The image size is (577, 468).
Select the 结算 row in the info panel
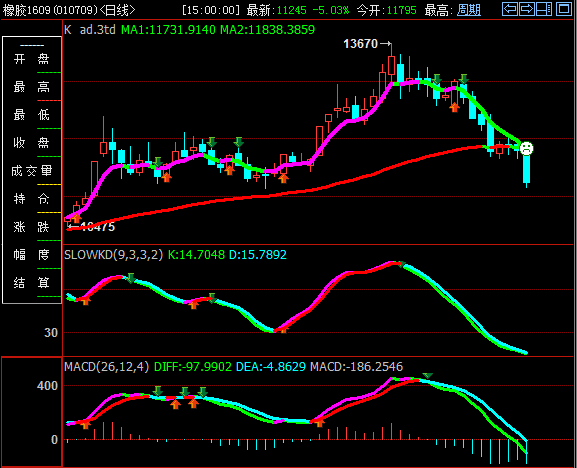(x=32, y=283)
